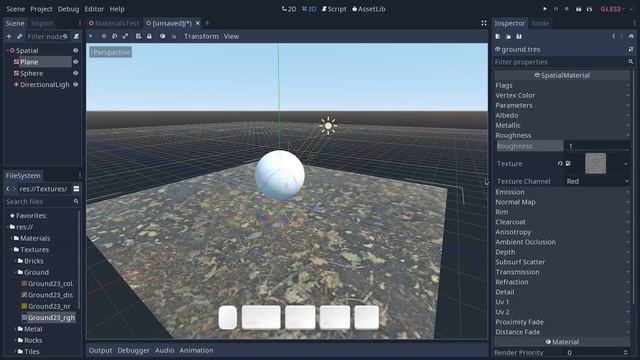The width and height of the screenshot is (640, 360).
Task: Open the Project menu
Action: click(x=41, y=9)
